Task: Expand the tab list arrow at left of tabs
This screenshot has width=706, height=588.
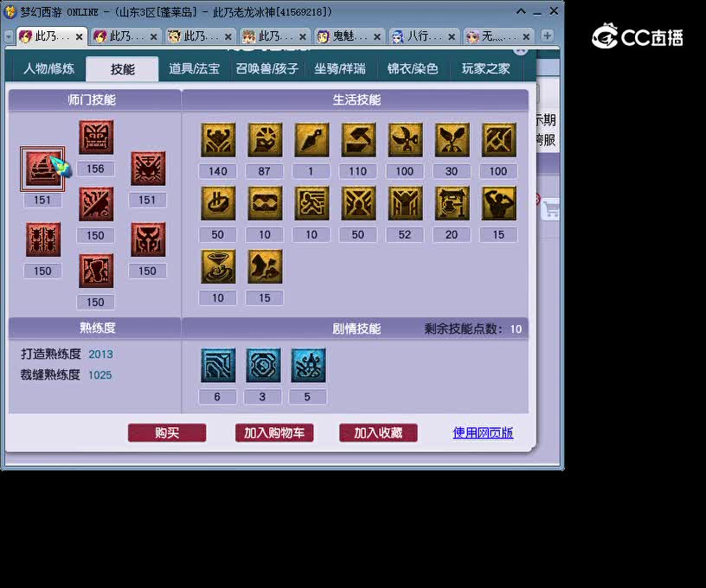Action: pyautogui.click(x=9, y=36)
